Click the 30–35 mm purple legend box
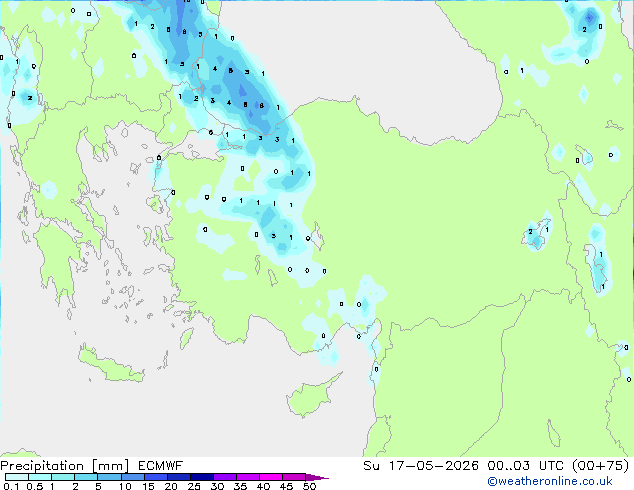This screenshot has width=634, height=490. 224,477
